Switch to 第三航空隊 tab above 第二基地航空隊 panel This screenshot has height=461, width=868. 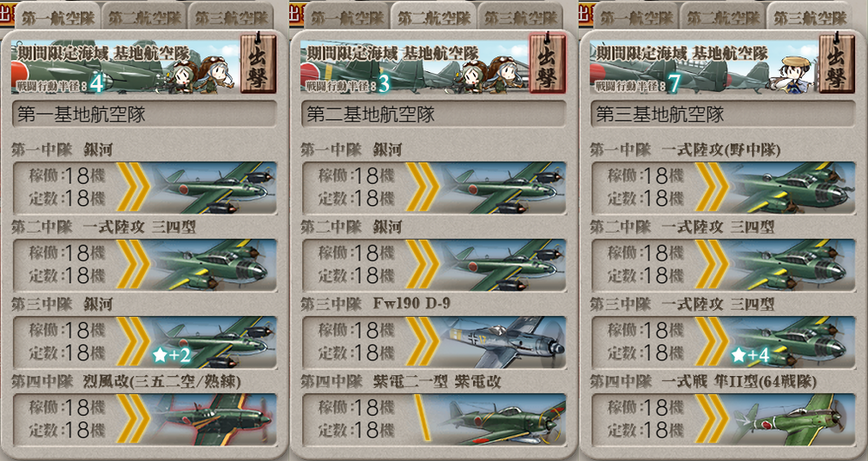521,17
